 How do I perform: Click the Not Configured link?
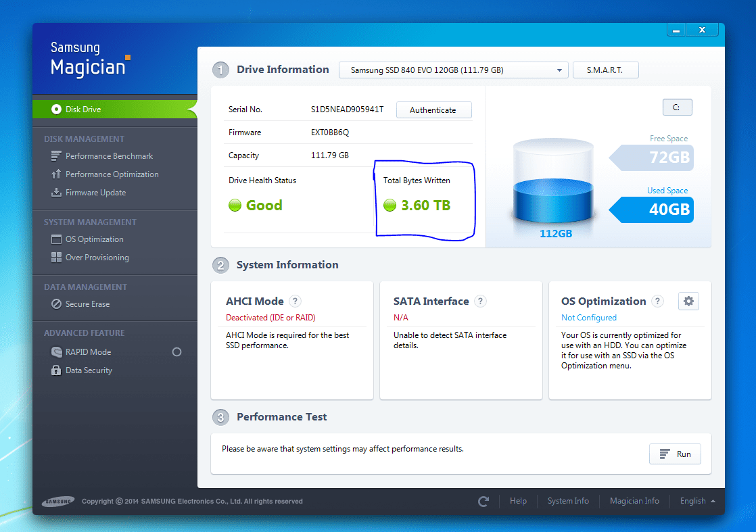point(589,318)
